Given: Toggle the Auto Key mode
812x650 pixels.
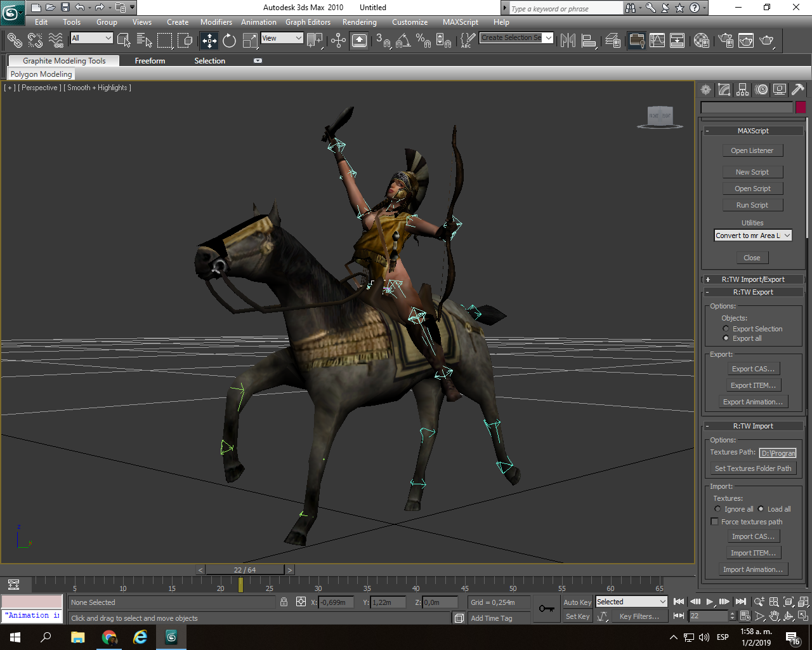Looking at the screenshot, I should (x=577, y=602).
